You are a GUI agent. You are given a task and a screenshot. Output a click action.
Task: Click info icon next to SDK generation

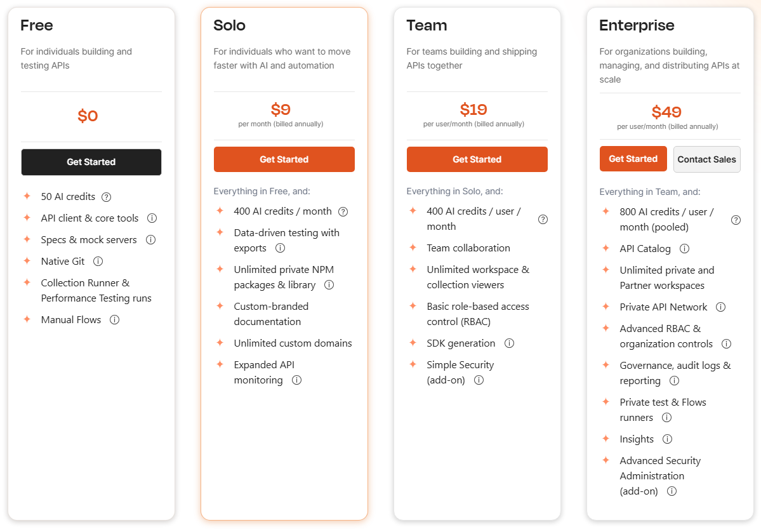(509, 343)
